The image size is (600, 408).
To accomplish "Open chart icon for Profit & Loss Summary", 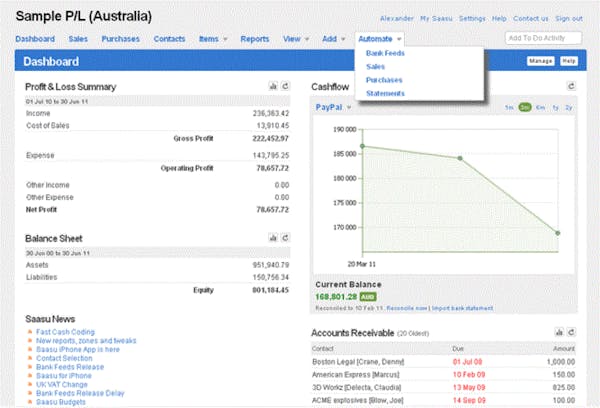I will pos(273,86).
